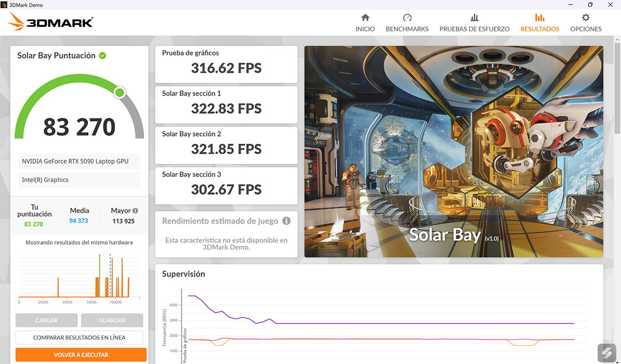
Task: Click the score gauge knob
Action: click(x=120, y=93)
